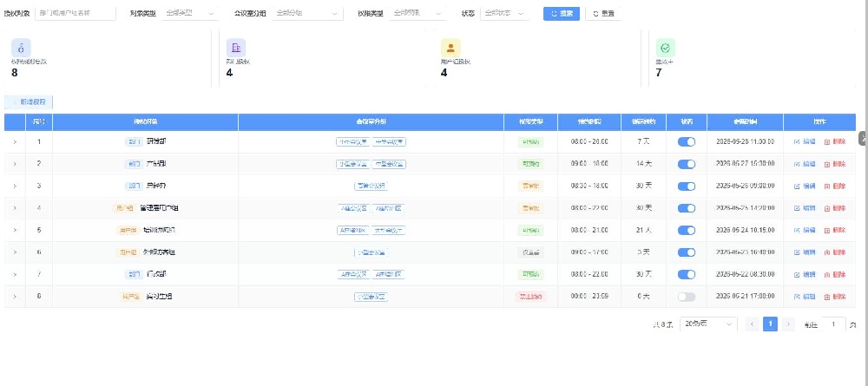Delete the row 8 authorization entry
The height and width of the screenshot is (386, 868).
[835, 297]
